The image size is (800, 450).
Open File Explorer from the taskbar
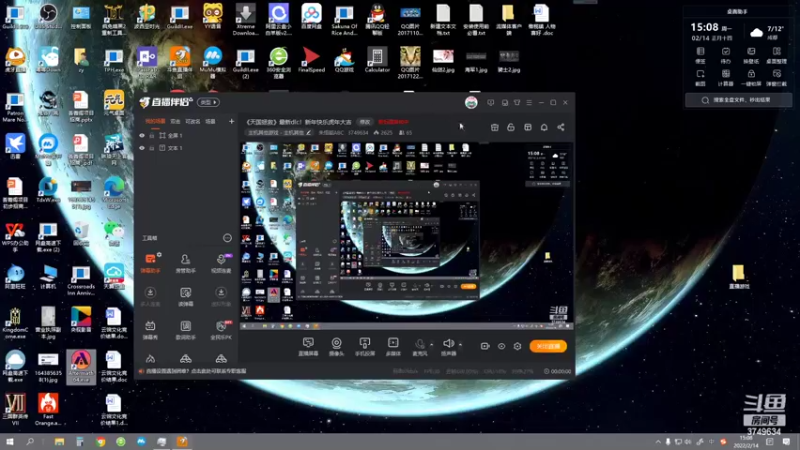pos(60,441)
